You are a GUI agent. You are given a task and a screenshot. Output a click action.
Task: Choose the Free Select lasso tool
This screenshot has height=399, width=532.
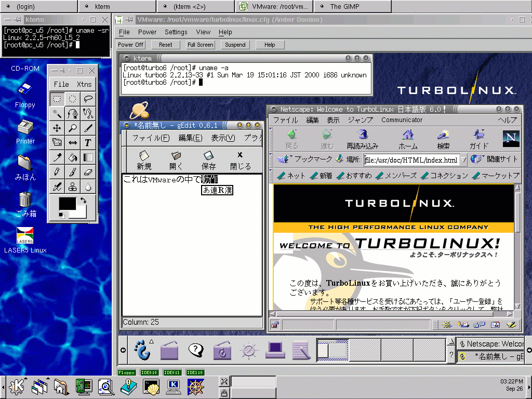(x=88, y=99)
